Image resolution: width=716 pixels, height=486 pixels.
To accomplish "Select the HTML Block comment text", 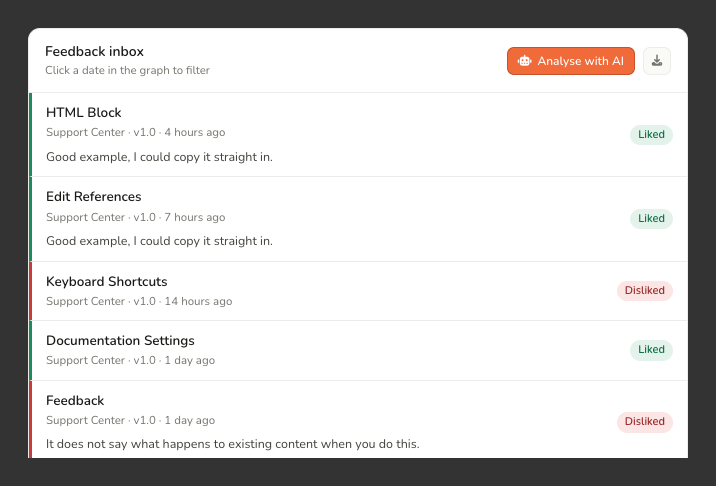I will (159, 157).
